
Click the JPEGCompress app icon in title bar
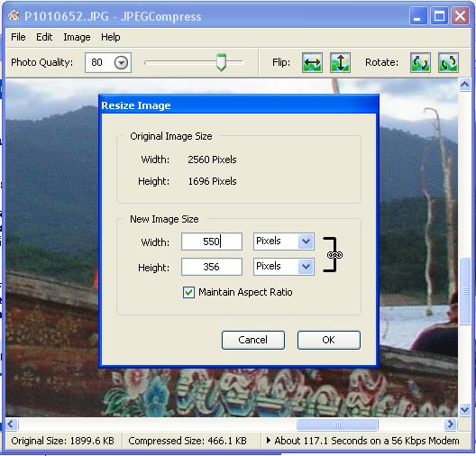14,15
